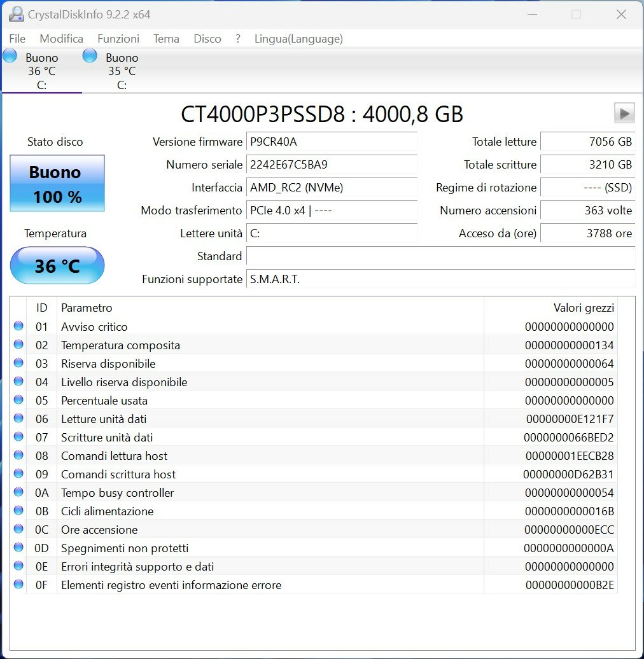Open the Modifica menu

pyautogui.click(x=61, y=39)
